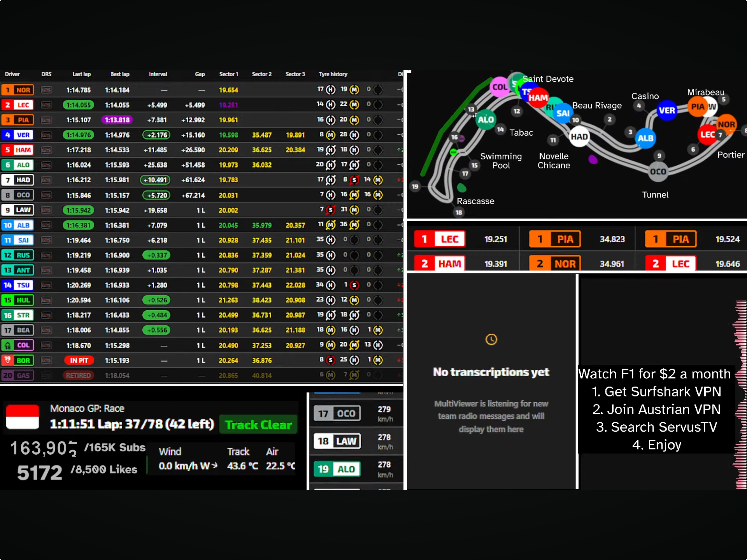The width and height of the screenshot is (747, 560).
Task: Select the VER driver badge in row 4
Action: (x=17, y=135)
